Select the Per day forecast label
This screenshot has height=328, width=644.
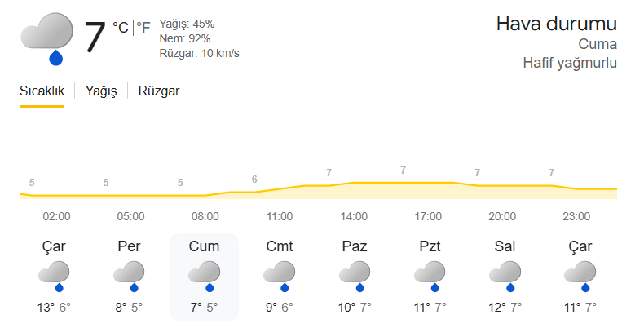click(x=129, y=246)
